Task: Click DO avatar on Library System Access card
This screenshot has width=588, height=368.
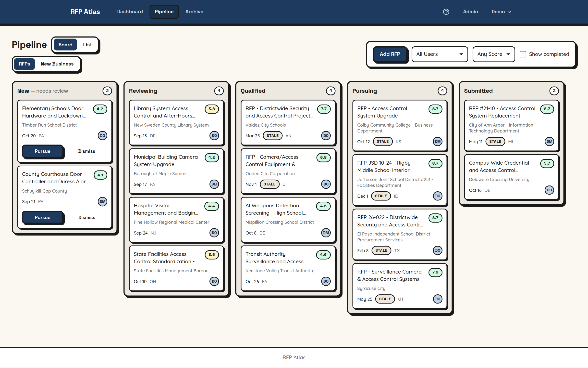Action: tap(214, 136)
